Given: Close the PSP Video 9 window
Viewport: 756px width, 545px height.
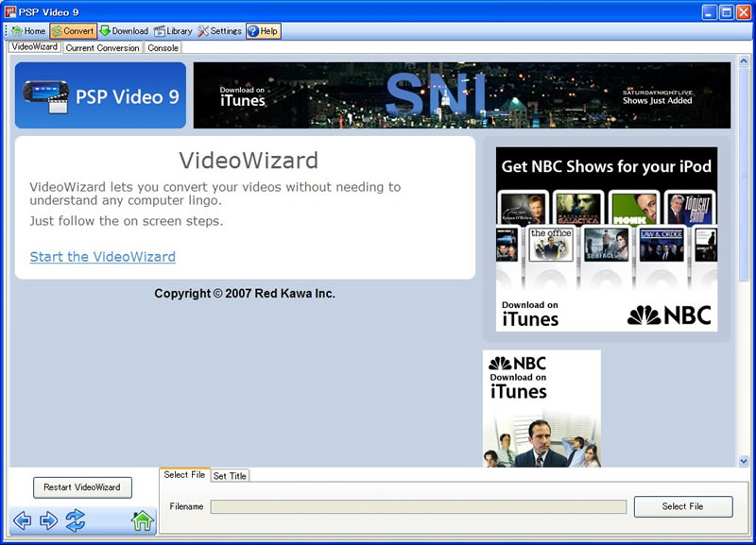Looking at the screenshot, I should pyautogui.click(x=744, y=12).
